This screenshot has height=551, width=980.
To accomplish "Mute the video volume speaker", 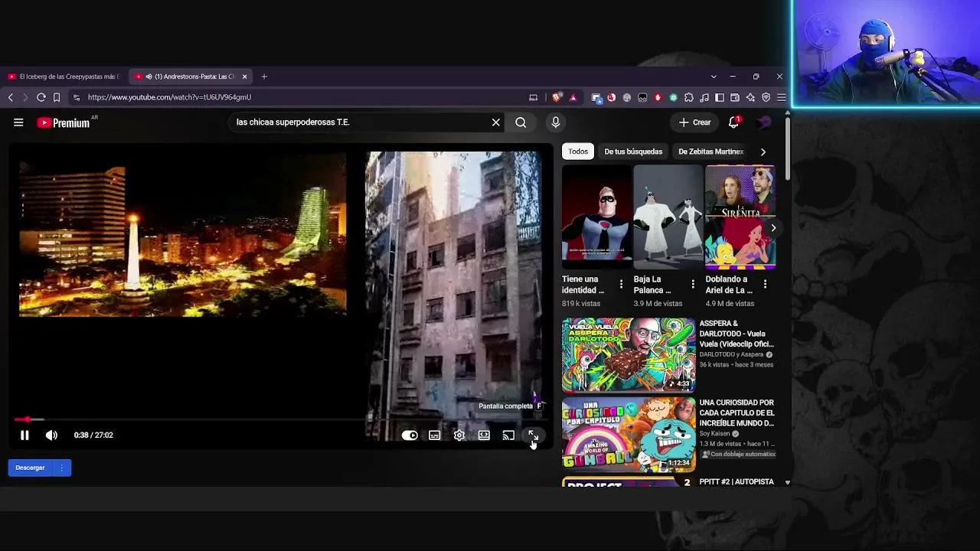I will tap(51, 435).
